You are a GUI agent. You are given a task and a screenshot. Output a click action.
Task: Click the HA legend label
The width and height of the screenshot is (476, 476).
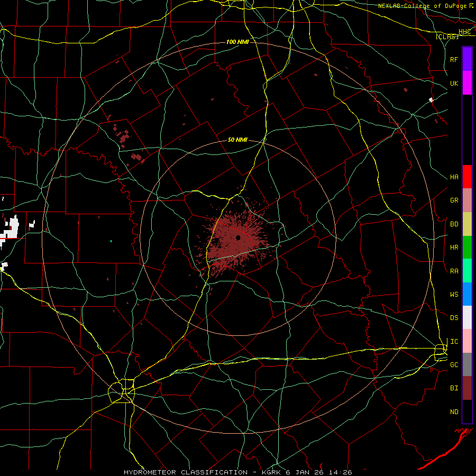[454, 177]
